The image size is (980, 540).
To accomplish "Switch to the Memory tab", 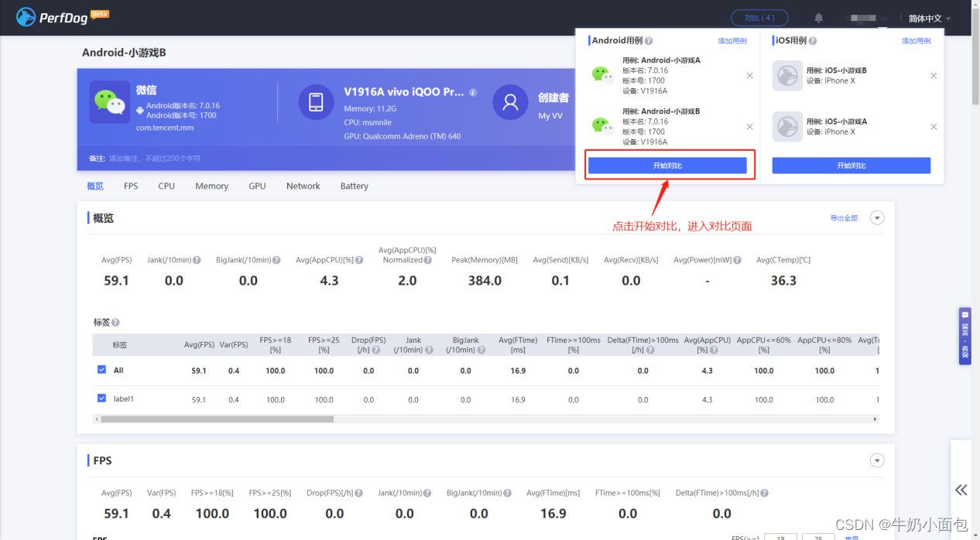I will tap(211, 186).
